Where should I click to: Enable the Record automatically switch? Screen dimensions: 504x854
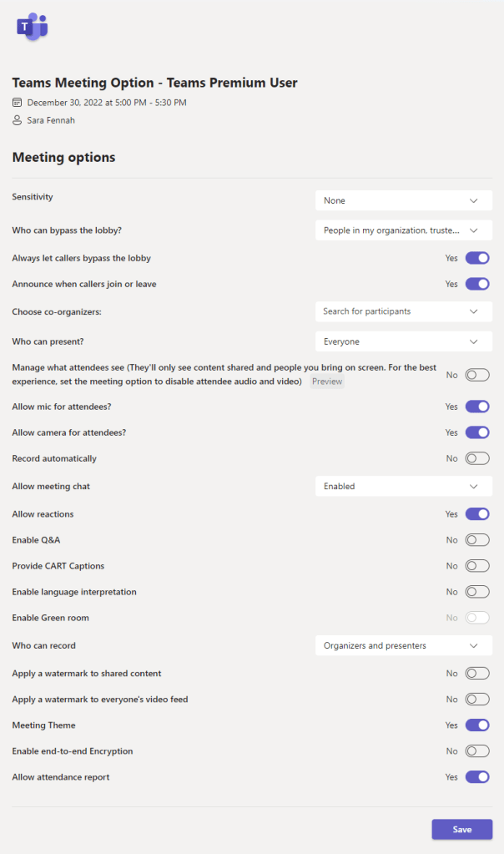477,458
